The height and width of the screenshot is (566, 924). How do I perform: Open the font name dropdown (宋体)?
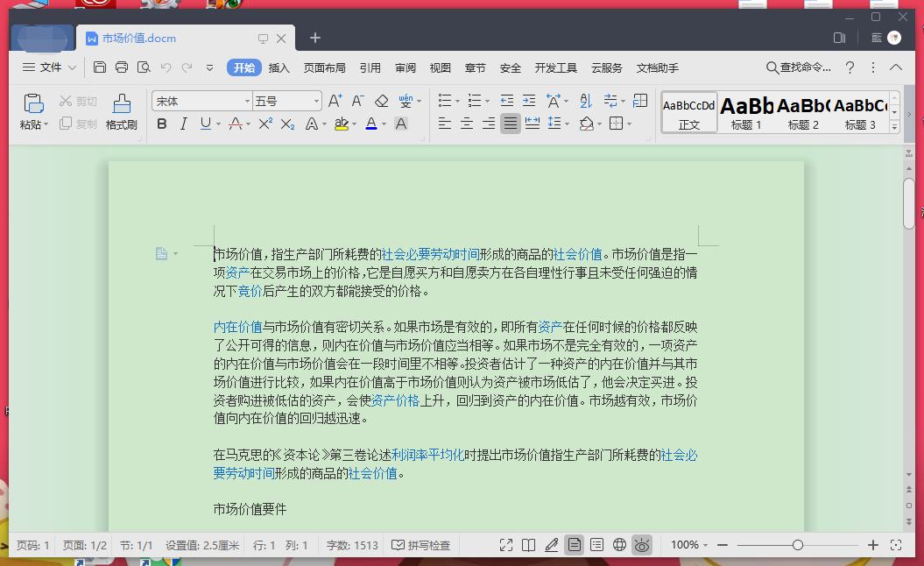coord(247,102)
